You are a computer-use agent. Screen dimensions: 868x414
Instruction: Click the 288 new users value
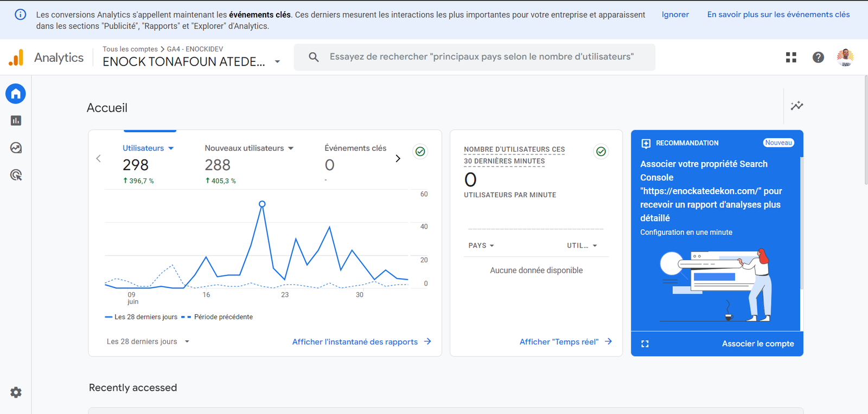(x=218, y=165)
